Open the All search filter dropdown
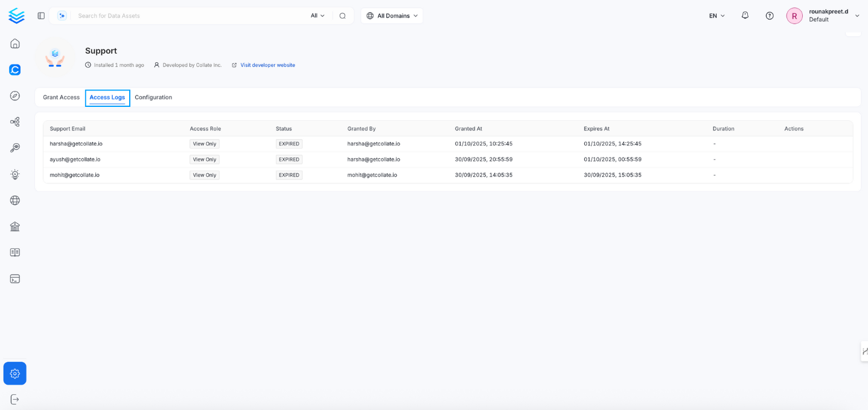This screenshot has width=868, height=410. point(318,16)
